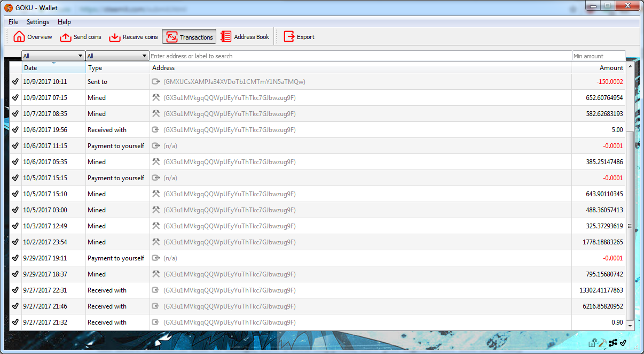Sort by the Address column header
The height and width of the screenshot is (354, 644).
click(360, 68)
